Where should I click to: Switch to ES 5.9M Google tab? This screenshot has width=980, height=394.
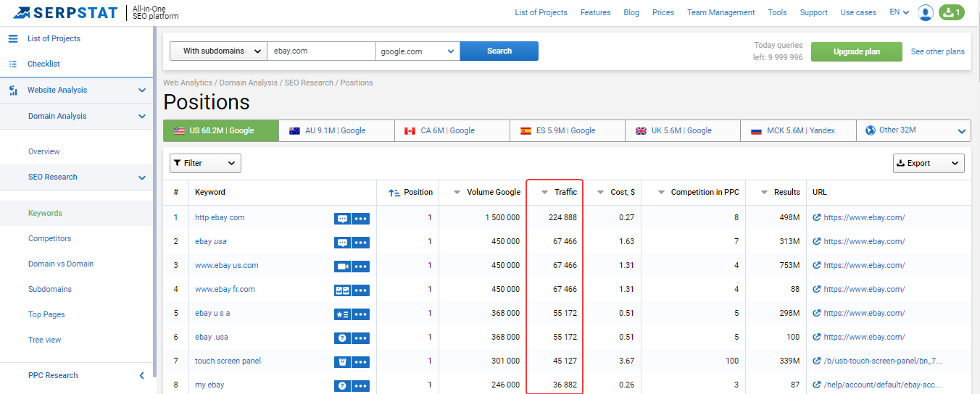tap(568, 130)
